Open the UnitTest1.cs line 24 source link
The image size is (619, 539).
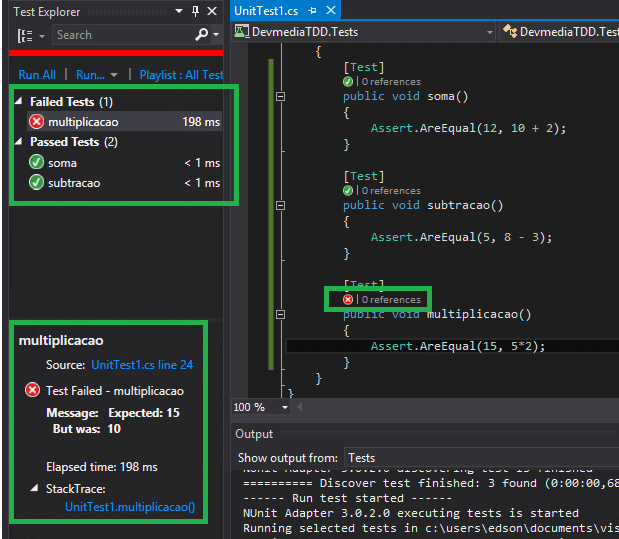coord(142,364)
